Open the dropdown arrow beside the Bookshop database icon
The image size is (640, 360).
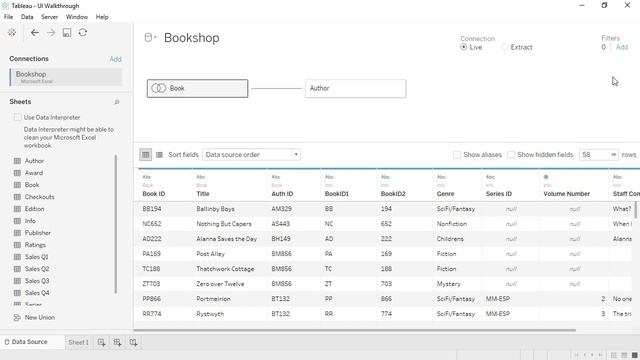(x=155, y=37)
